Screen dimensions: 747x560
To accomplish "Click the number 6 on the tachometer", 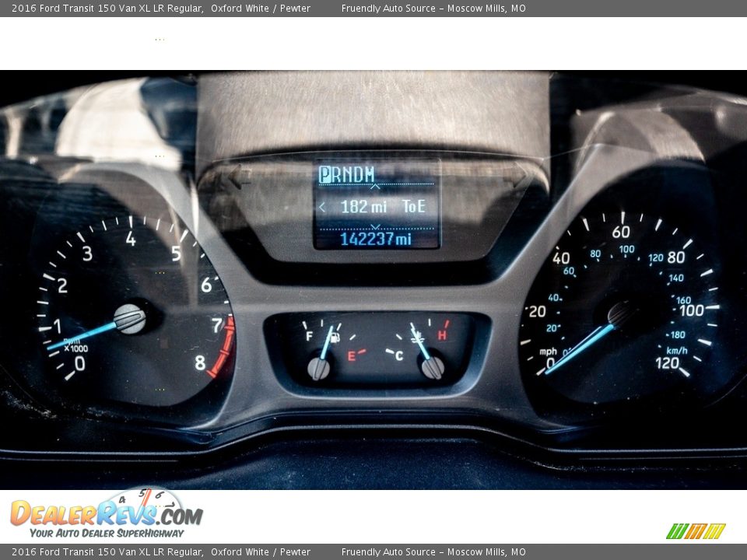I will pos(205,285).
